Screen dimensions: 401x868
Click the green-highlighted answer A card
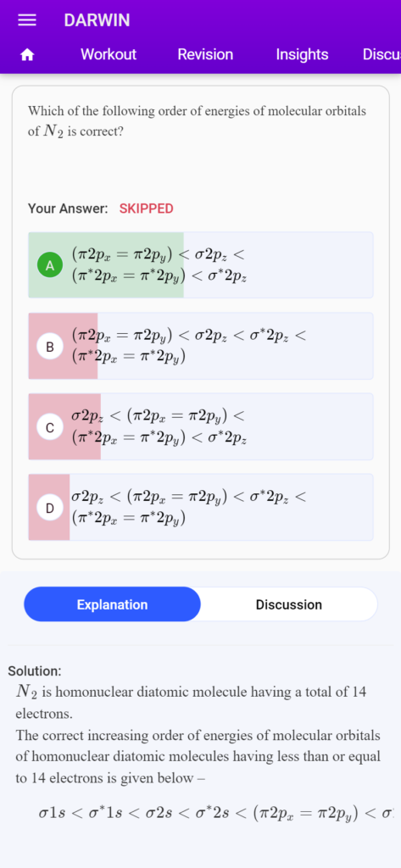pyautogui.click(x=200, y=265)
